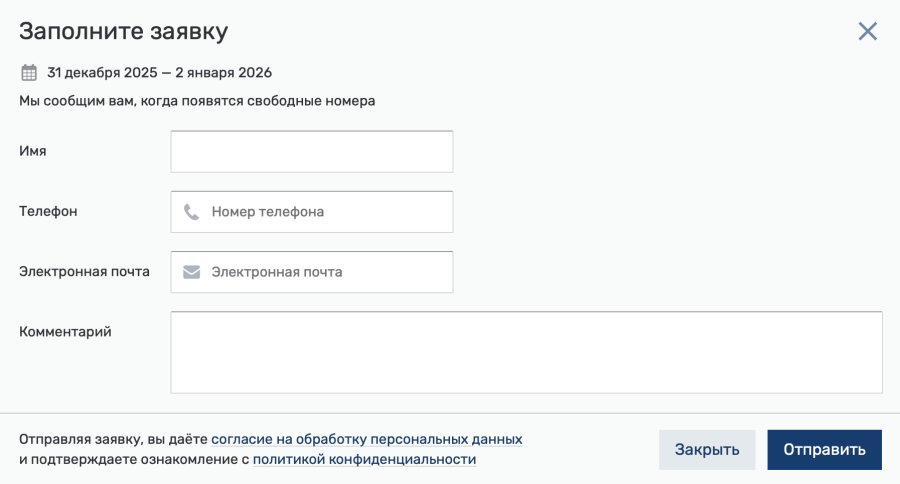The height and width of the screenshot is (484, 900).
Task: Click the phone handset icon
Action: tap(191, 212)
